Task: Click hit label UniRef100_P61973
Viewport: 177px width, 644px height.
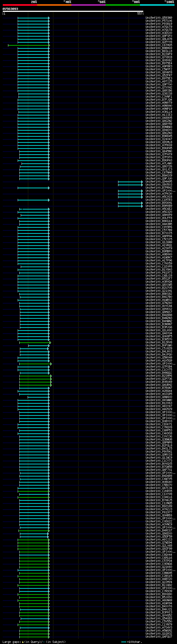Action: click(x=159, y=273)
